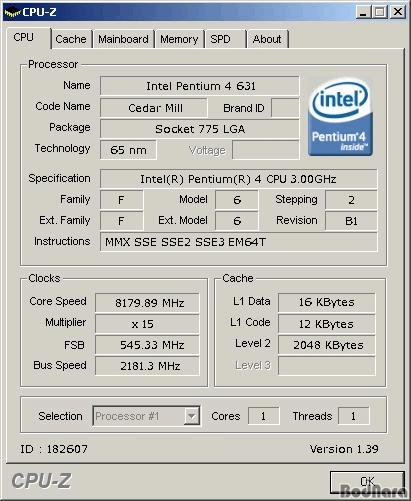View the Memory tab

179,39
